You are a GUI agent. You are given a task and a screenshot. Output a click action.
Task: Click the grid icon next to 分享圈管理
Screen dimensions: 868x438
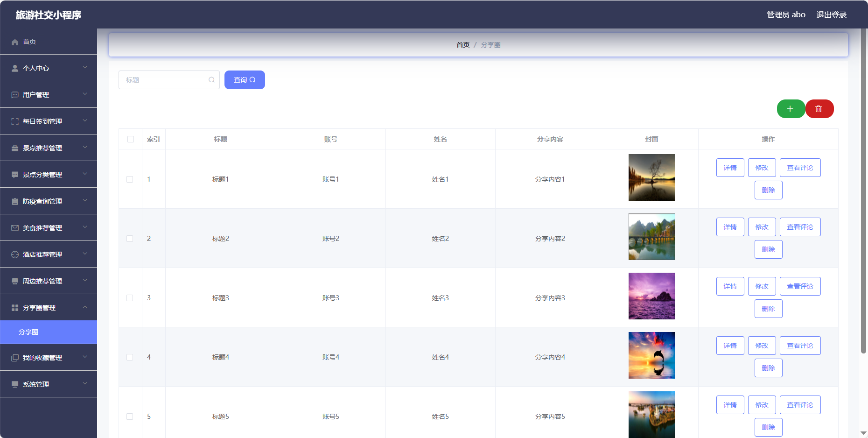(x=15, y=308)
